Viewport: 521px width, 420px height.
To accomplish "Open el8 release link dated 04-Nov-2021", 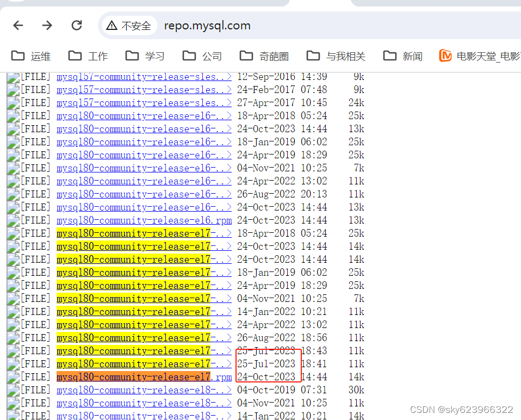I will pos(144,403).
